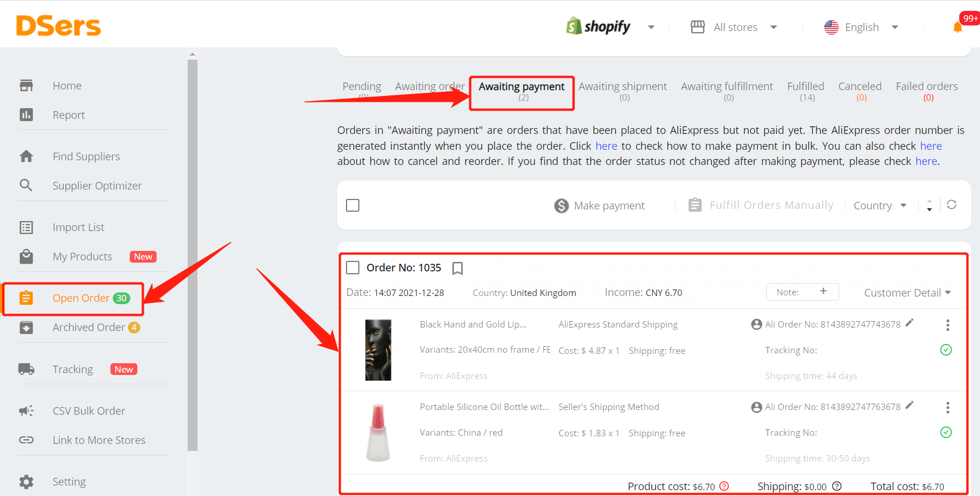Expand Customer Detail section
This screenshot has height=496, width=980.
click(x=908, y=292)
